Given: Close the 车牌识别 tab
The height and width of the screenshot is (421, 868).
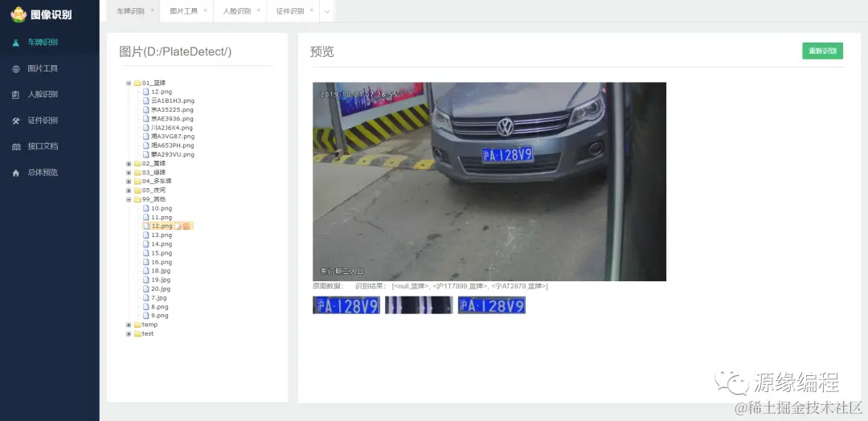Looking at the screenshot, I should point(152,10).
